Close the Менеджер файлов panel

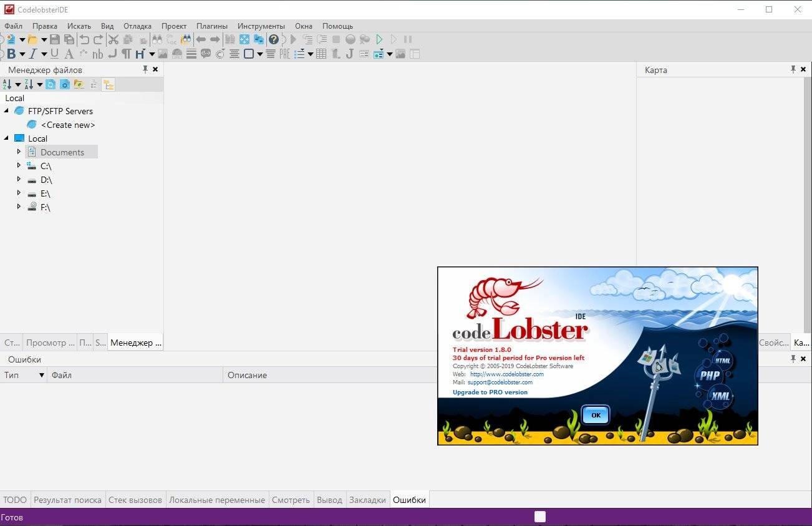(x=155, y=69)
